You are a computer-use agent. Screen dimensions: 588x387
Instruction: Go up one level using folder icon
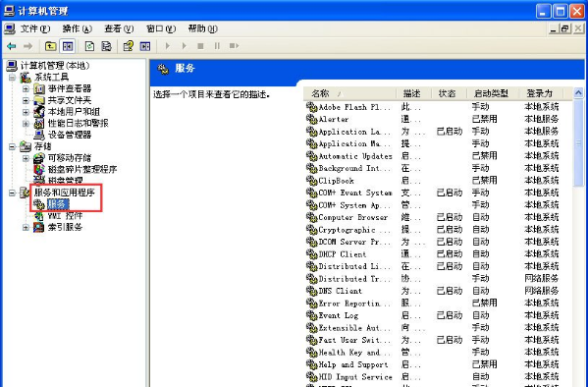(x=51, y=46)
